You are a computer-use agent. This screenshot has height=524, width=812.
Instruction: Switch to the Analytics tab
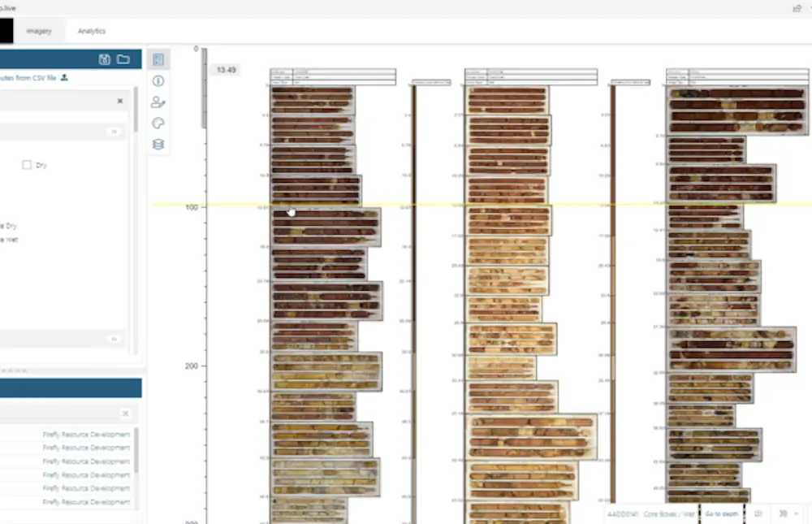(92, 31)
